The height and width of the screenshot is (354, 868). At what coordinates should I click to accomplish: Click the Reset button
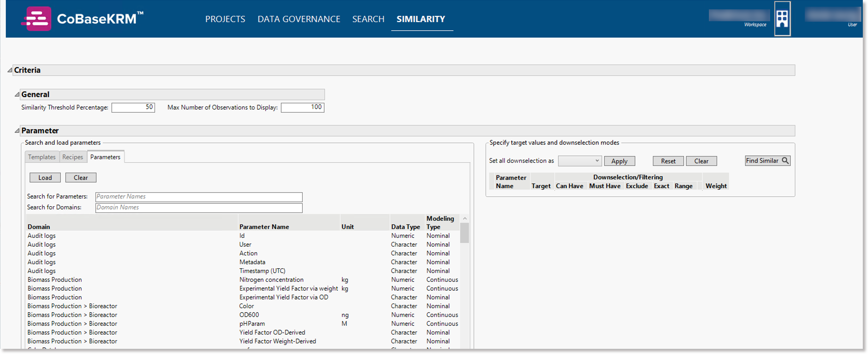(668, 161)
